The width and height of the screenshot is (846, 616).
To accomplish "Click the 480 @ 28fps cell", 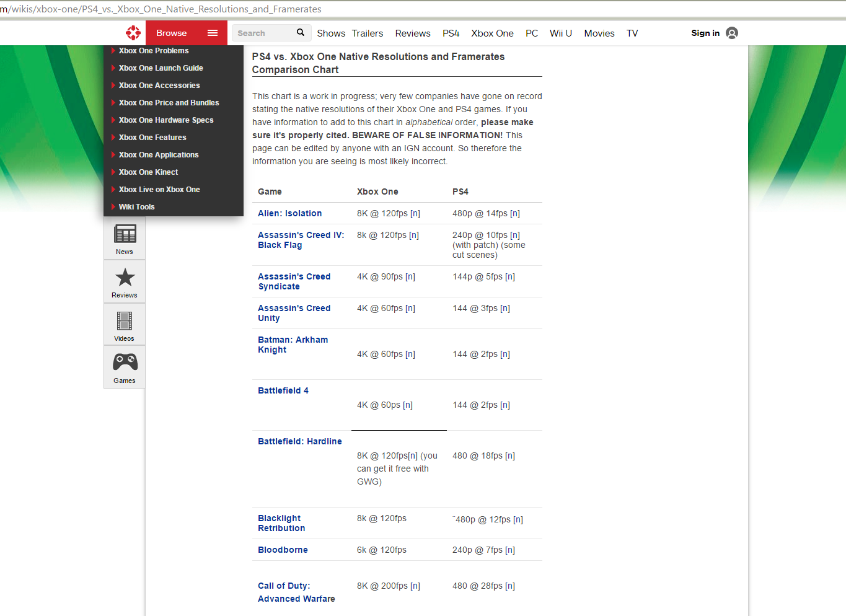I will click(483, 586).
